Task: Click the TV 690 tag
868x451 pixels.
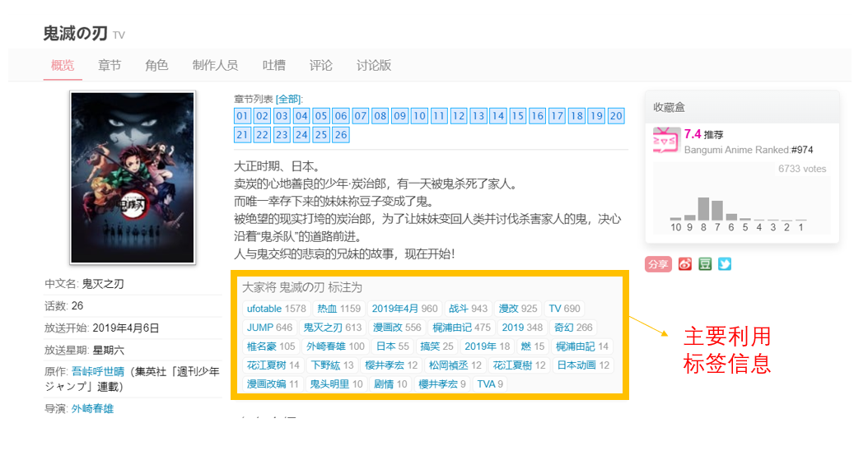Action: pos(564,309)
